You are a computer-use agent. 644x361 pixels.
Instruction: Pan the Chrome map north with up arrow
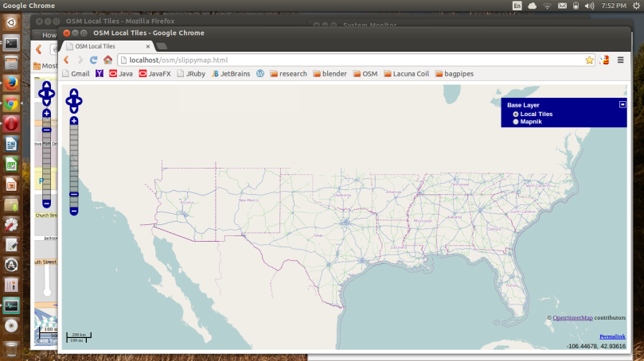tap(74, 92)
